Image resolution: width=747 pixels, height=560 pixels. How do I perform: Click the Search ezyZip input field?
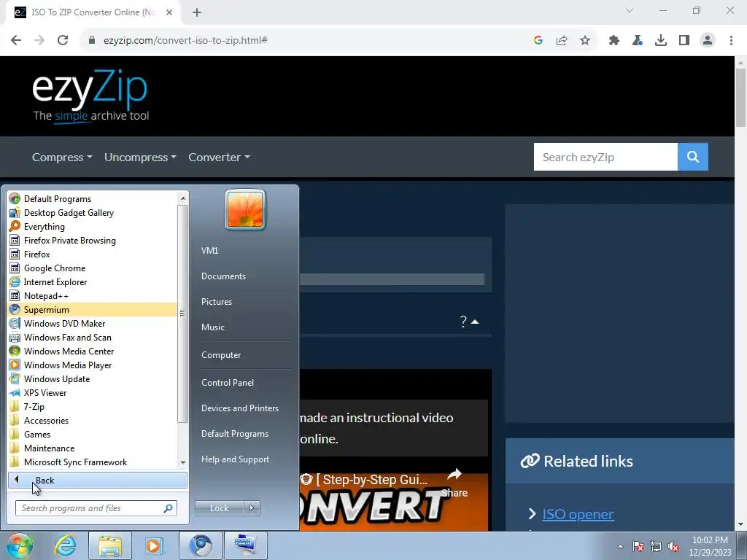(605, 157)
